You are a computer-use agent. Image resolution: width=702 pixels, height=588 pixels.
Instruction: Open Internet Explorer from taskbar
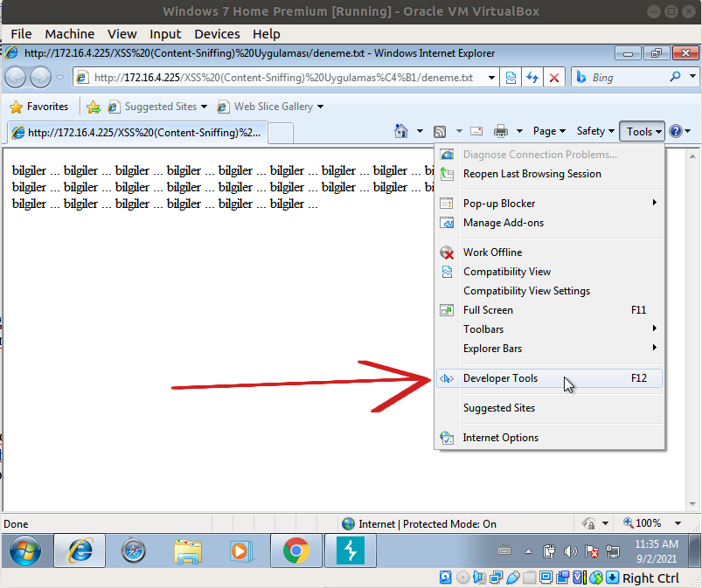click(80, 550)
